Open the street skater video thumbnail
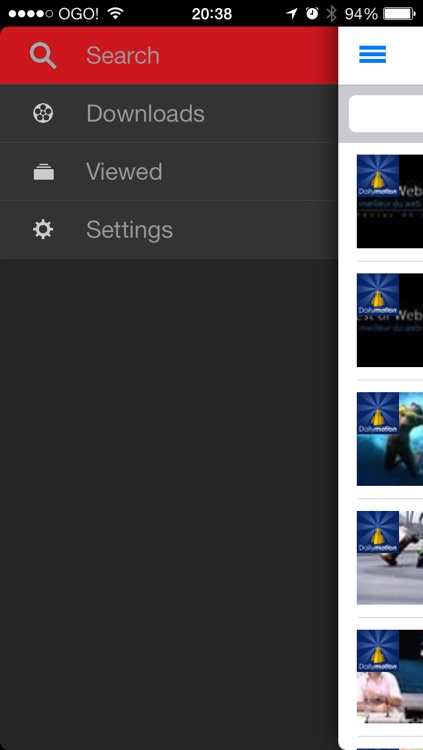This screenshot has width=423, height=750. point(390,558)
